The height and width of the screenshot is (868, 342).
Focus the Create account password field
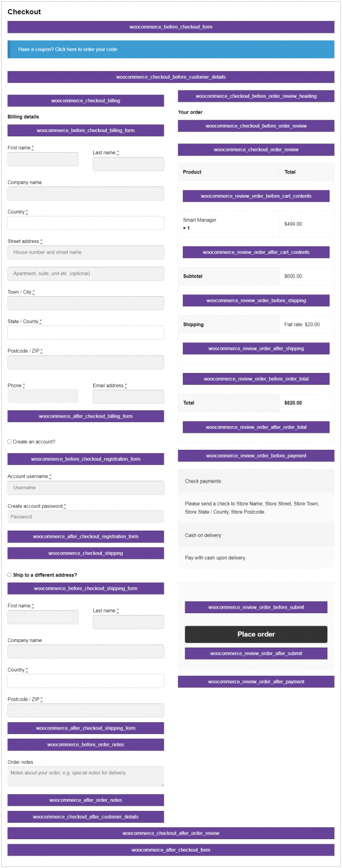(x=85, y=517)
